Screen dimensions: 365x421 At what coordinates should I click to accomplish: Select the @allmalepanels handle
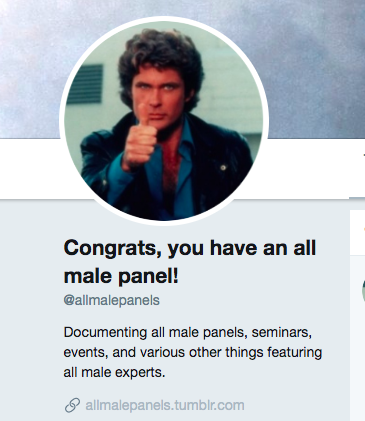pyautogui.click(x=111, y=300)
